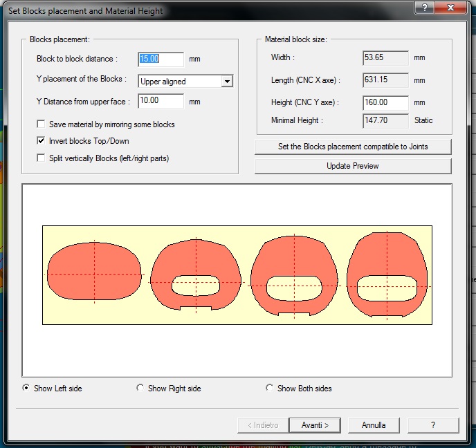Click the Y Distance from upper face field
Image resolution: width=476 pixels, height=448 pixels.
(161, 102)
